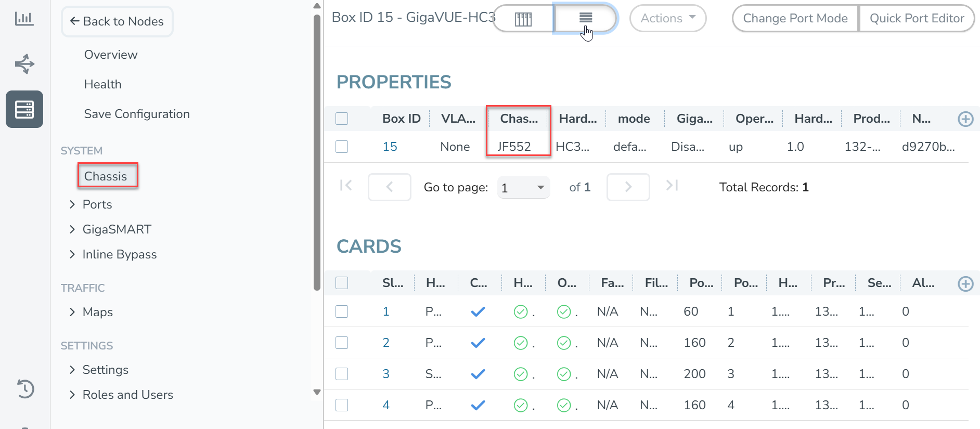Open slot 2 card link
Viewport: 980px width, 429px height.
coord(386,343)
